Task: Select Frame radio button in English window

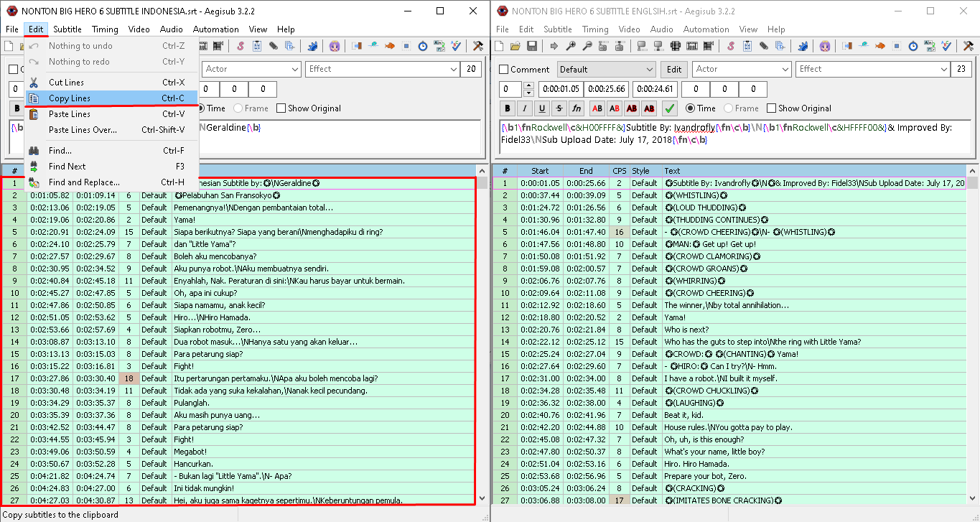Action: pyautogui.click(x=728, y=108)
